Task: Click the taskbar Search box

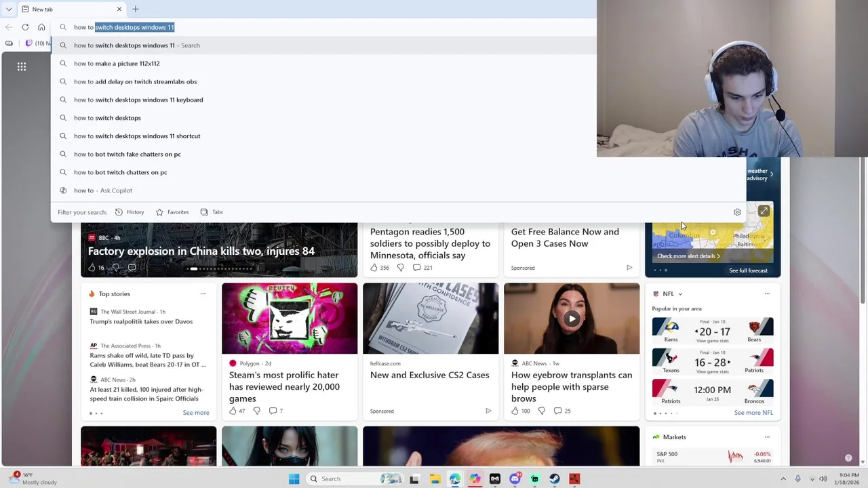Action: 355,479
